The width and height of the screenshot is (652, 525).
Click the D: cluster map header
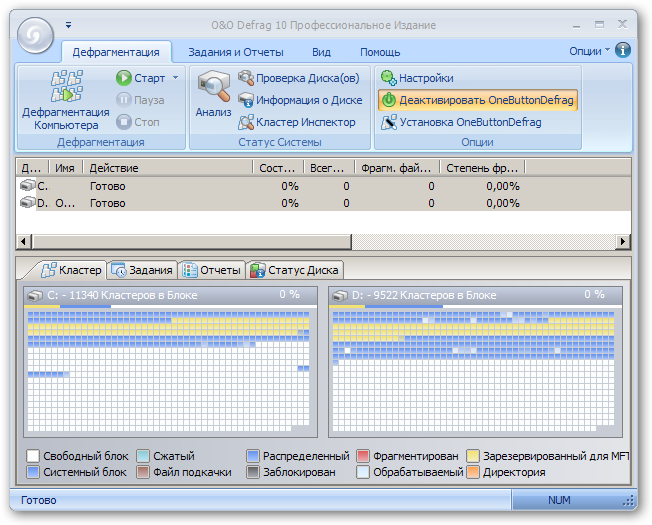pos(475,295)
